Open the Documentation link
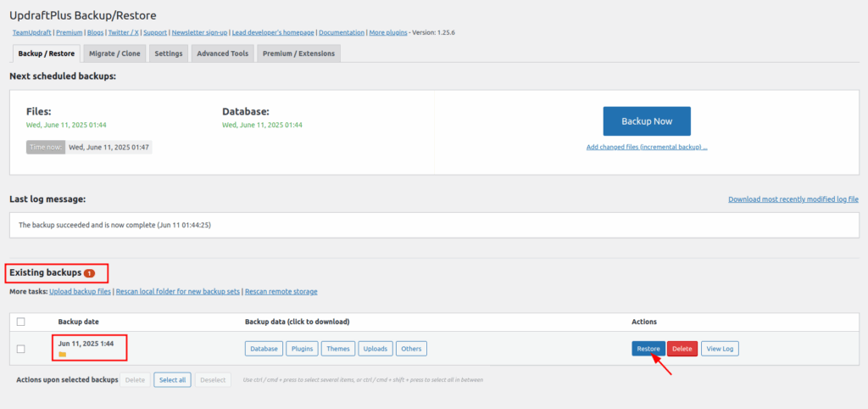Viewport: 868px width, 409px height. (342, 33)
